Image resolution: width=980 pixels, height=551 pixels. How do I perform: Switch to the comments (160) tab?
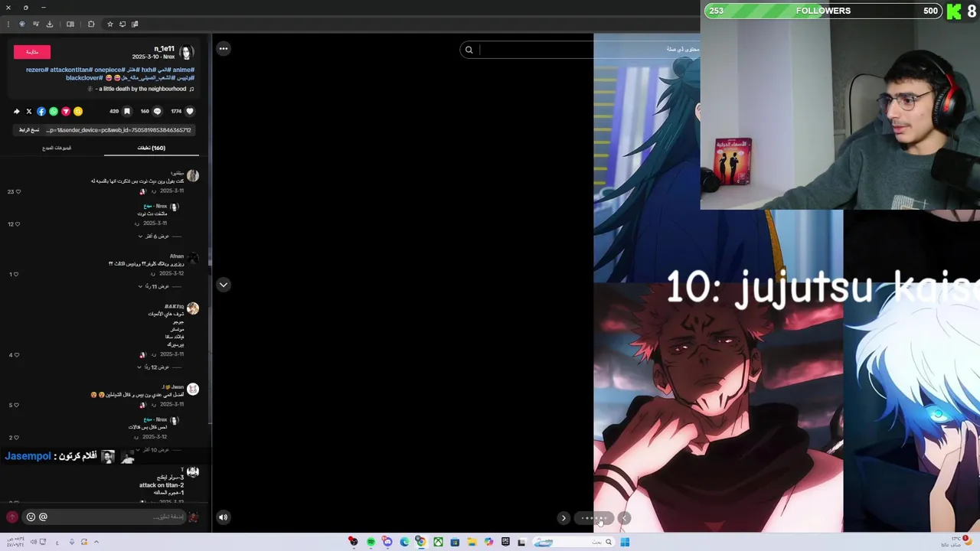(151, 148)
